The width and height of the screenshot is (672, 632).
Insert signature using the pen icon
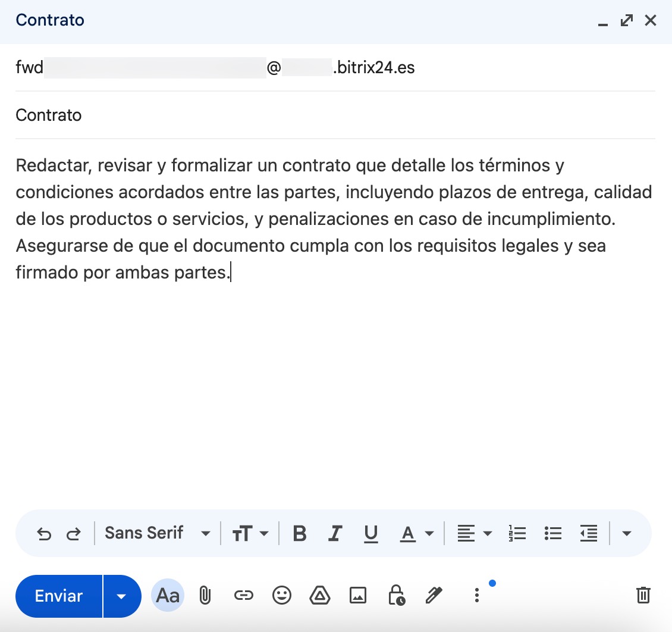[435, 595]
